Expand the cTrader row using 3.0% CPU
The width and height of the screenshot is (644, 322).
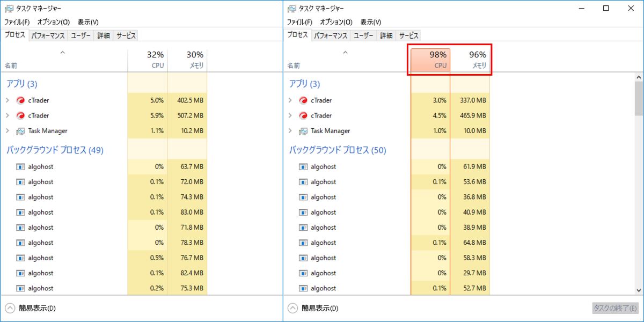point(290,100)
